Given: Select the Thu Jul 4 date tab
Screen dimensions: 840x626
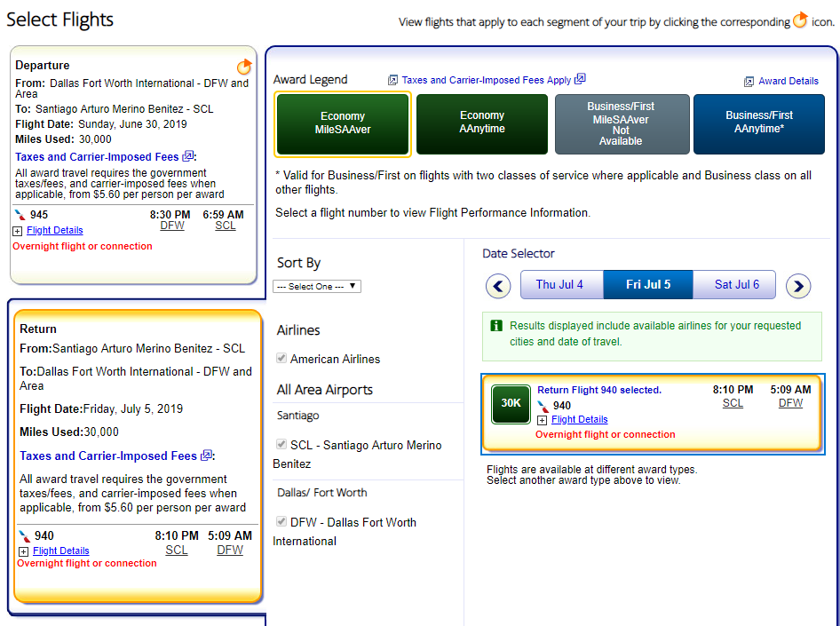Looking at the screenshot, I should tap(559, 285).
